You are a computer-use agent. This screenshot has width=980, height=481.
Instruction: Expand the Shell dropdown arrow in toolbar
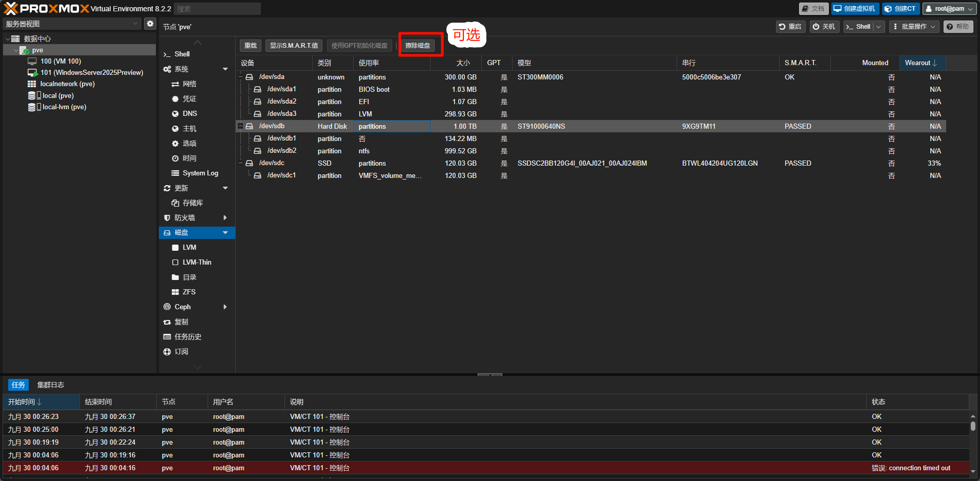point(879,27)
